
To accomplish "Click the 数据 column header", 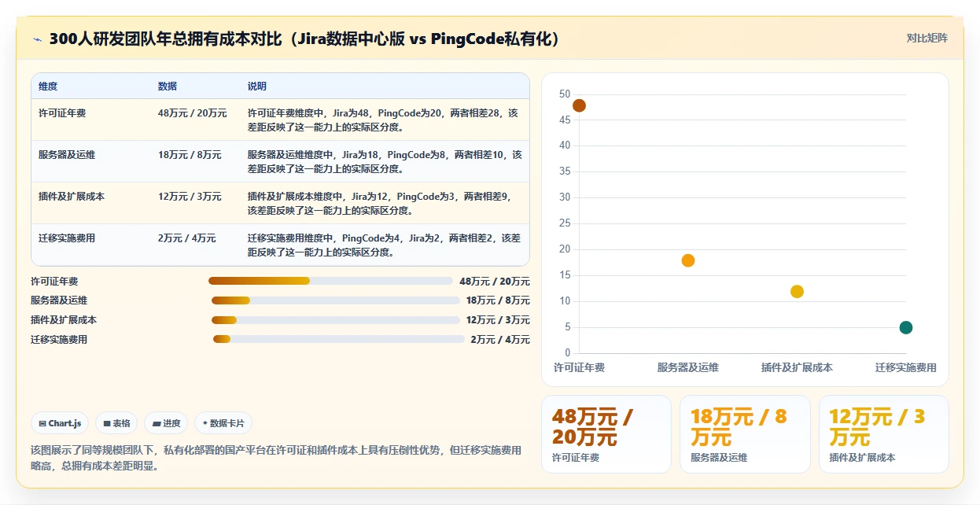I will click(x=168, y=87).
